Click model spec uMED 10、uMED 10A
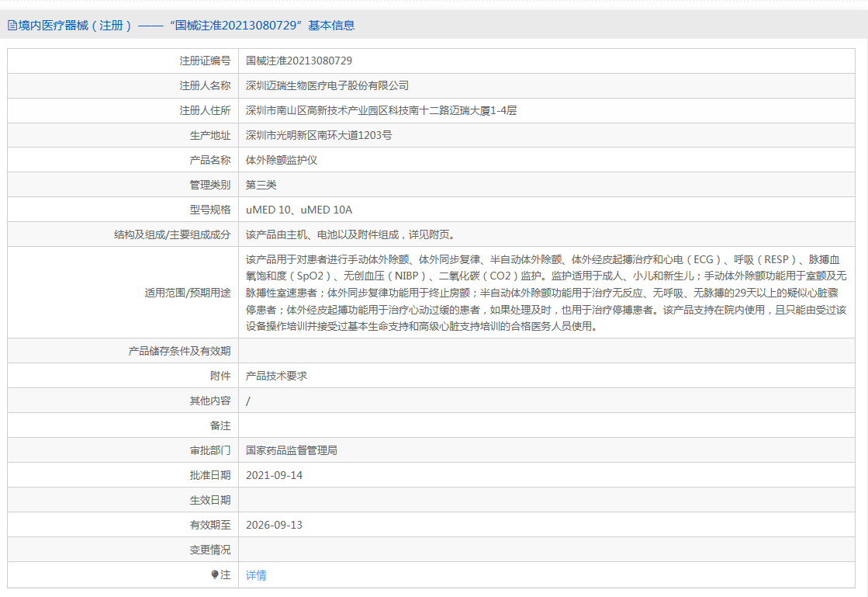The height and width of the screenshot is (597, 868). point(299,210)
